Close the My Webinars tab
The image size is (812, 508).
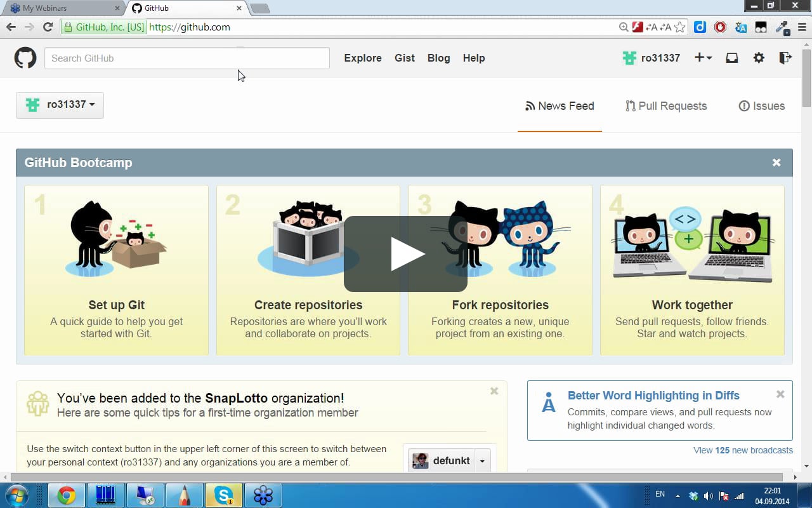pos(117,8)
